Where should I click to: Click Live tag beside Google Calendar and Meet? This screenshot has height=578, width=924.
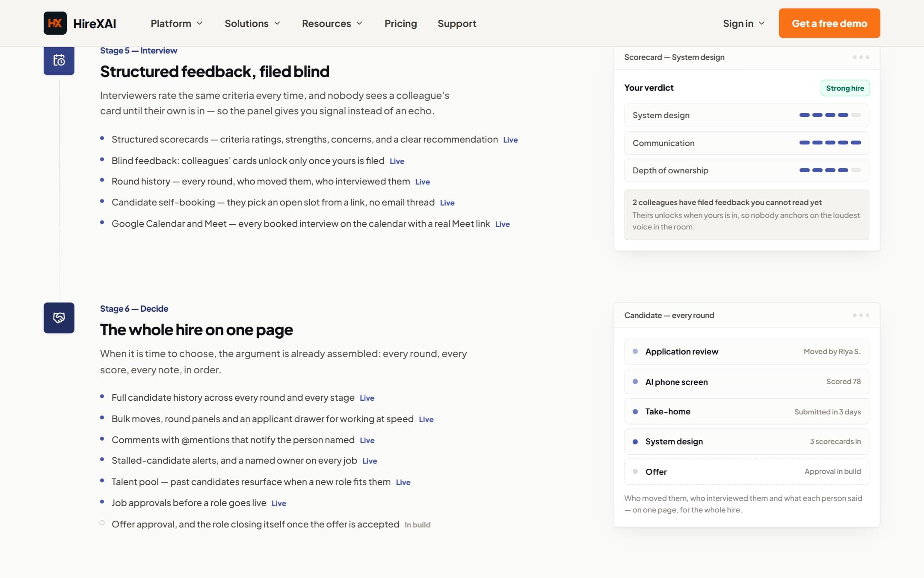[503, 224]
